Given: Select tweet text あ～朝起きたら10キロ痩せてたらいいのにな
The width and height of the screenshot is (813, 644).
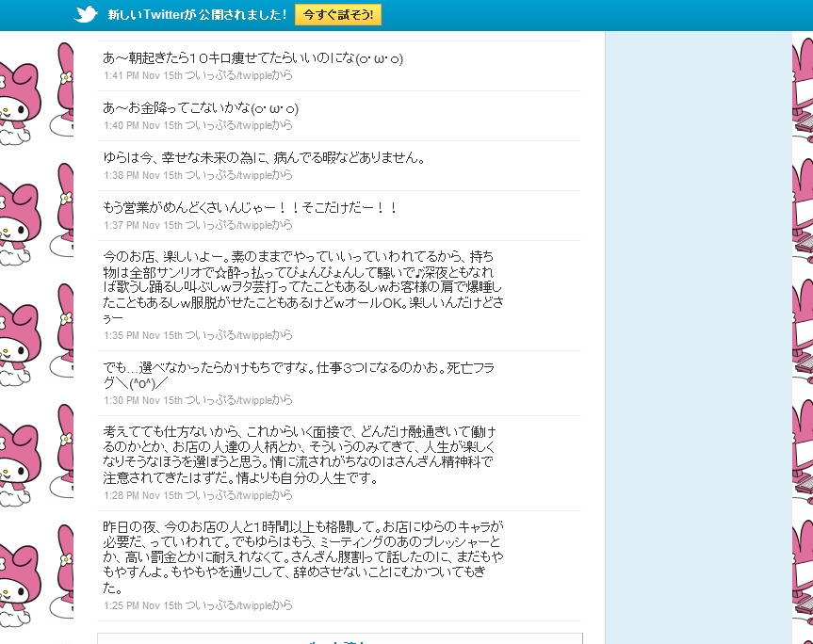Looking at the screenshot, I should (x=253, y=58).
